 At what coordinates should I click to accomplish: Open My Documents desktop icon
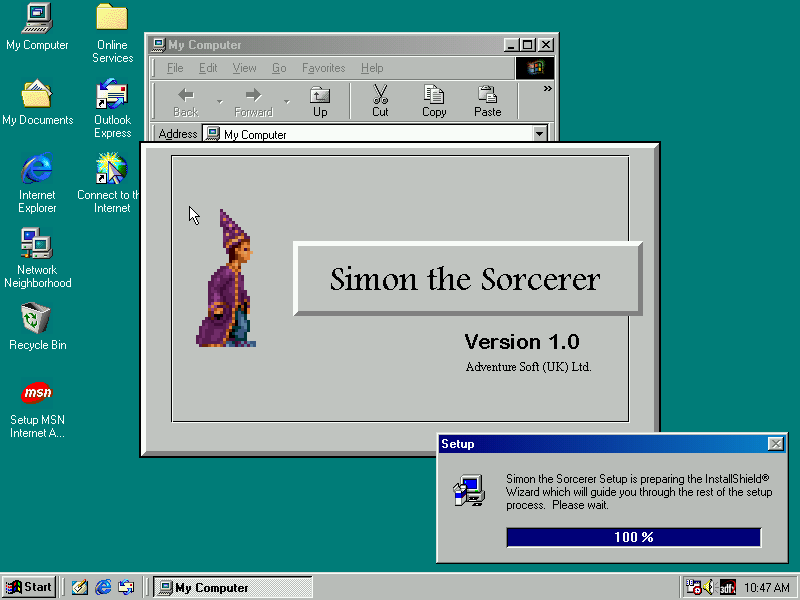point(37,94)
